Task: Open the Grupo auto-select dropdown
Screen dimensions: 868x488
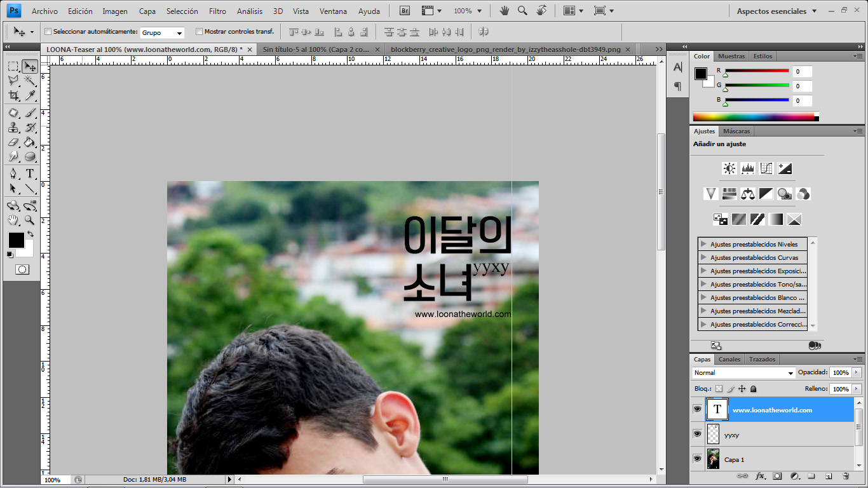Action: 162,32
